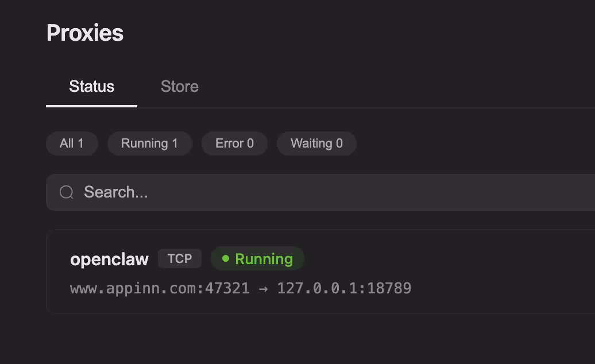Select the Status tab
The image size is (595, 364).
(x=91, y=86)
